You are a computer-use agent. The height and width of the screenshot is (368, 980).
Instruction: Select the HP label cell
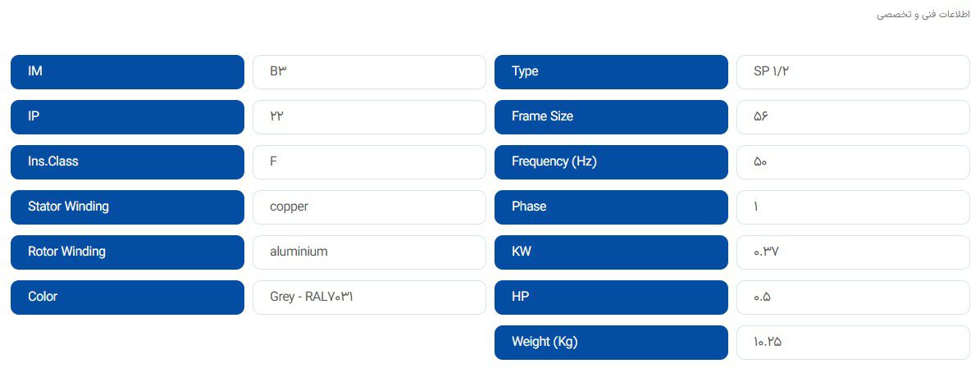pos(611,298)
